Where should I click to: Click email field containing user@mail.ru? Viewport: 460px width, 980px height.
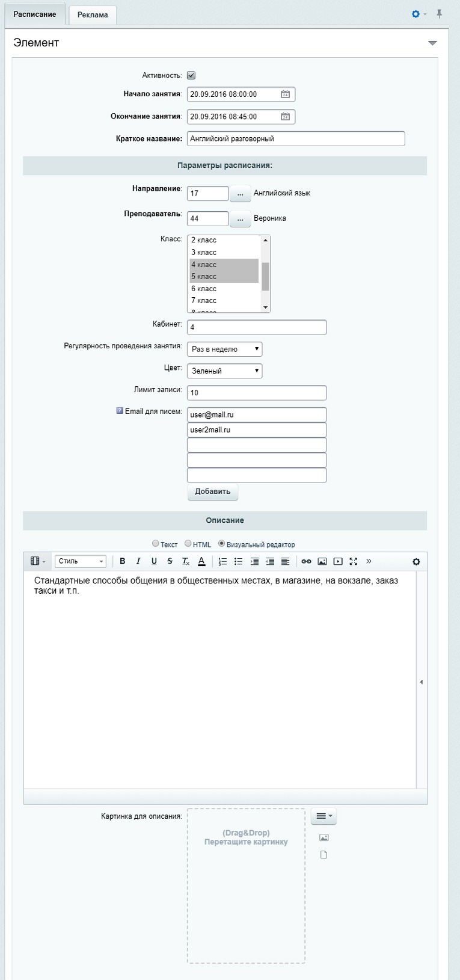[257, 414]
